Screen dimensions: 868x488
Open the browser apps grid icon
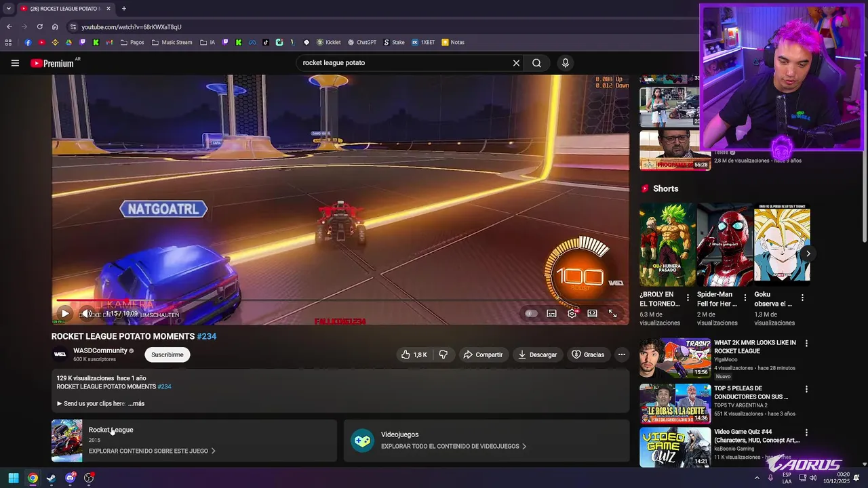tap(8, 42)
